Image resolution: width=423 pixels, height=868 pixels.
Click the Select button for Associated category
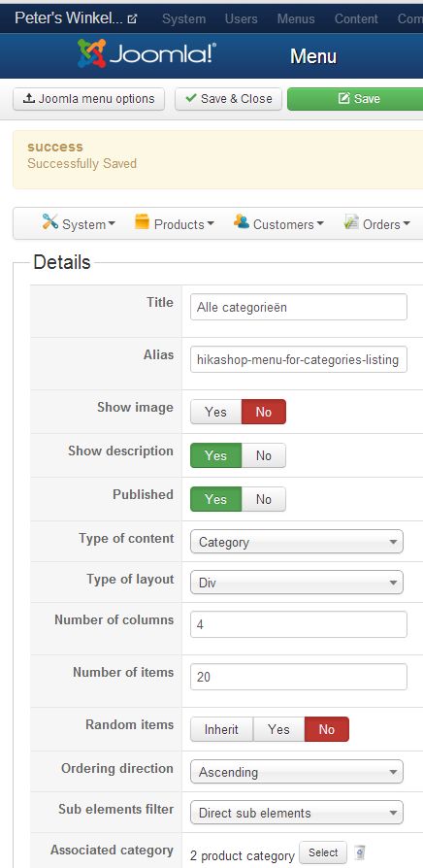point(323,852)
